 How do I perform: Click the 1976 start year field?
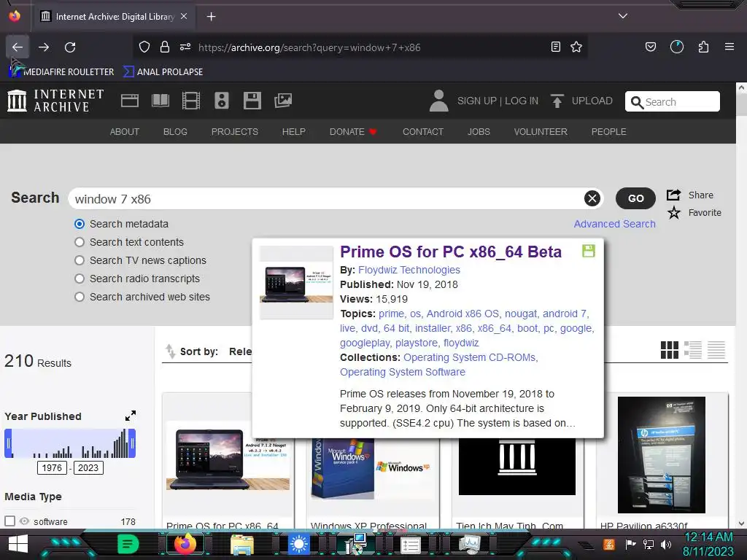point(52,467)
